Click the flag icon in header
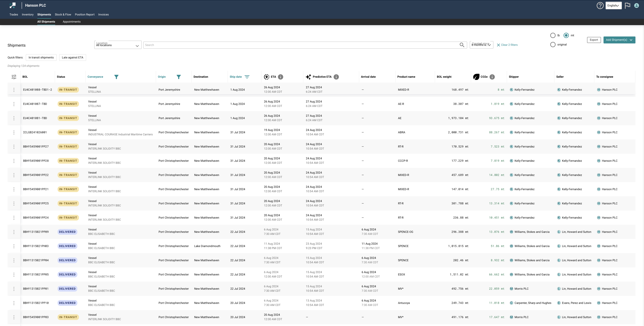This screenshot has width=644, height=326. click(x=627, y=6)
